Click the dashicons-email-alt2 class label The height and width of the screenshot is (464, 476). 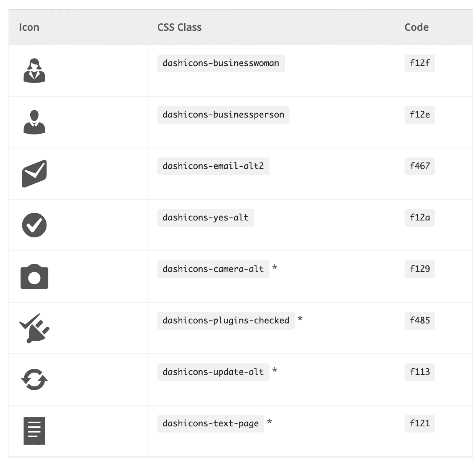coord(213,166)
